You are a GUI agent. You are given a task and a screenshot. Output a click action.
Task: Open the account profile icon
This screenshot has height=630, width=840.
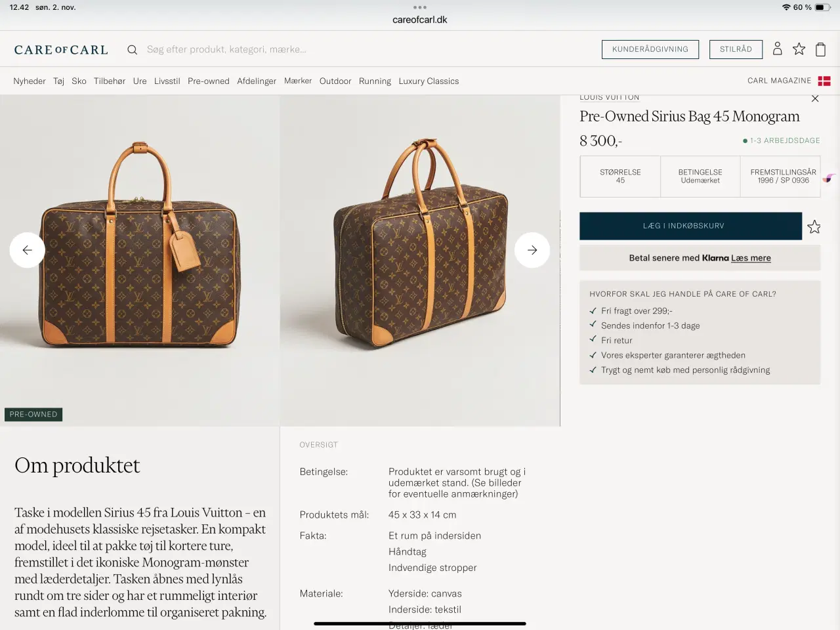point(778,49)
